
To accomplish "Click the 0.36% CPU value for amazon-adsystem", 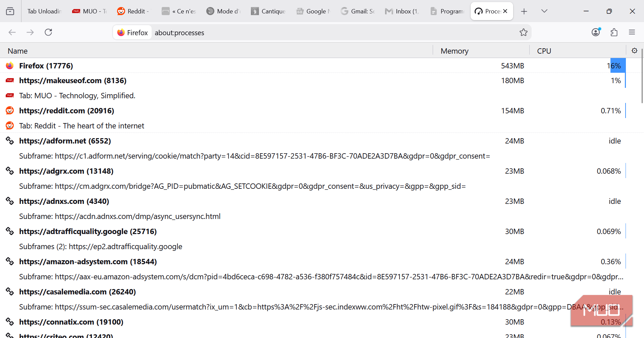I will [x=610, y=262].
